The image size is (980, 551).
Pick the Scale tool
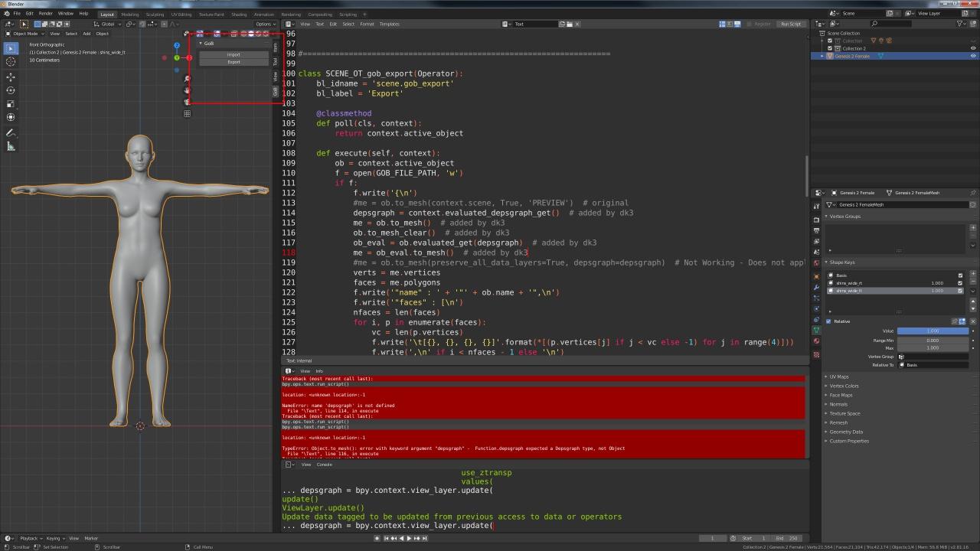pos(11,103)
